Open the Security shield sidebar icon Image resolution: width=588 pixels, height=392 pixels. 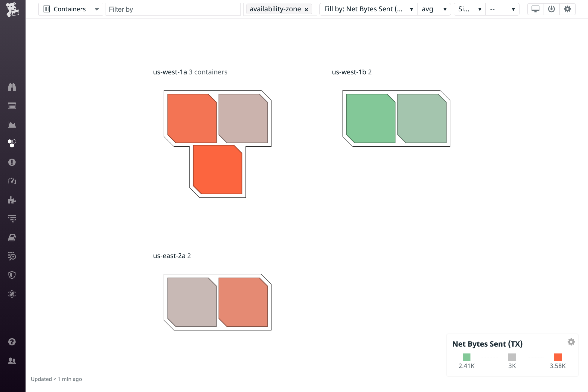click(12, 275)
